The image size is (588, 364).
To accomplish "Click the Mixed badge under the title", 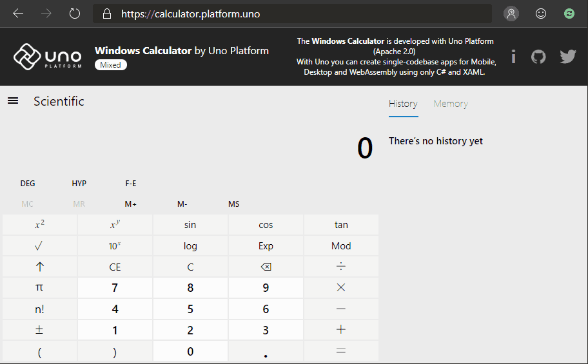I will click(111, 65).
